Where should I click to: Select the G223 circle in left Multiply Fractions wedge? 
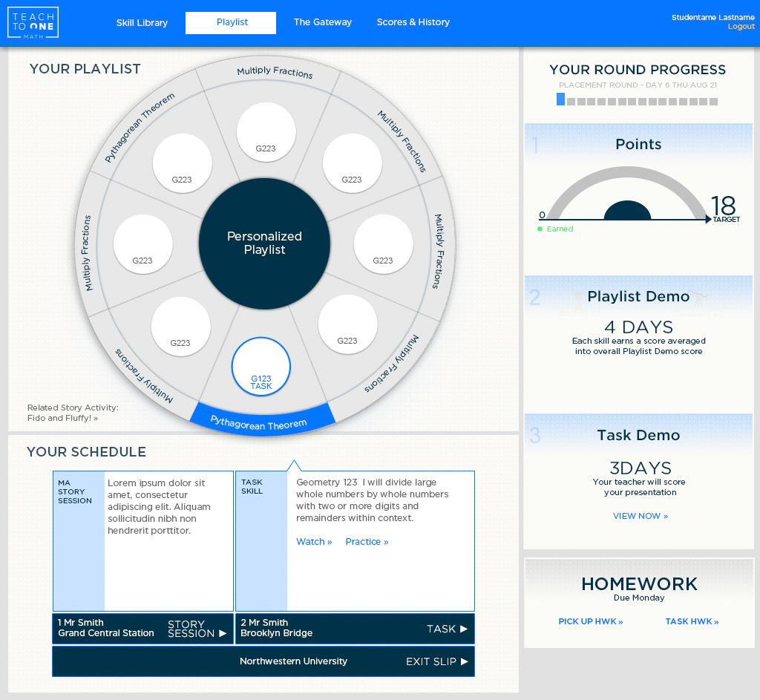pos(143,244)
